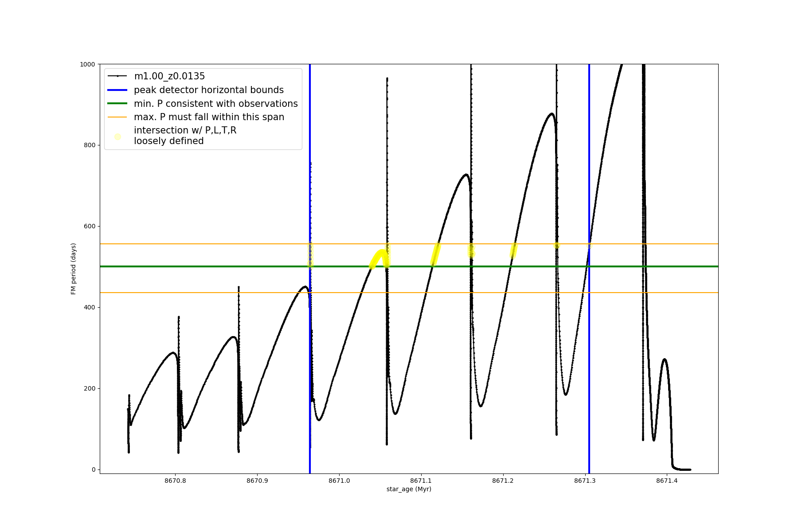Click 'min. P consistent with observations' legend entry
Viewport: 798px width, 532px height.
point(216,104)
